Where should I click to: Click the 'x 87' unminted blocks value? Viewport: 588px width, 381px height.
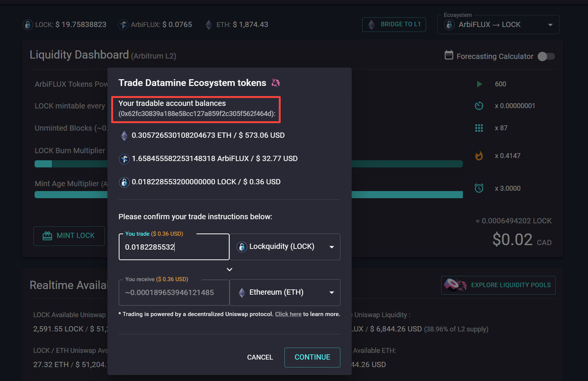[x=501, y=128]
